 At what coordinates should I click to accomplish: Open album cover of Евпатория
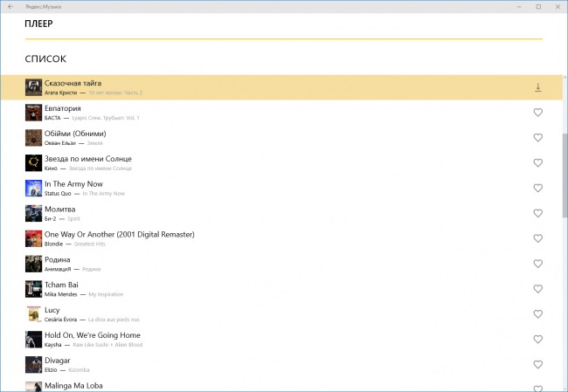click(34, 113)
